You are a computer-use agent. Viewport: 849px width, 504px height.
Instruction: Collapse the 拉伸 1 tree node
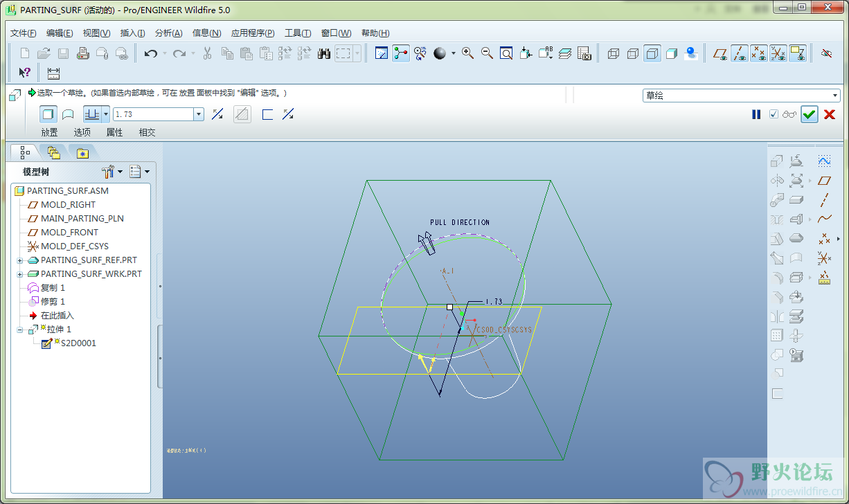click(x=20, y=330)
